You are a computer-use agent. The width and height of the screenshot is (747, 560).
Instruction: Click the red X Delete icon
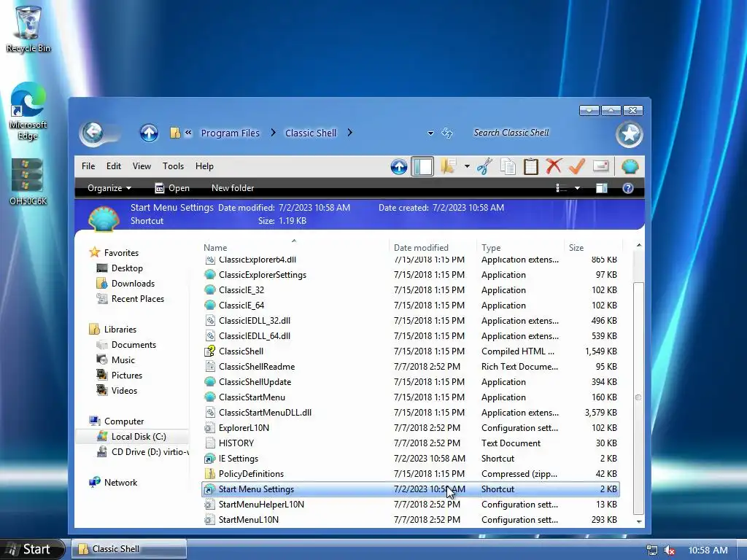pyautogui.click(x=554, y=167)
